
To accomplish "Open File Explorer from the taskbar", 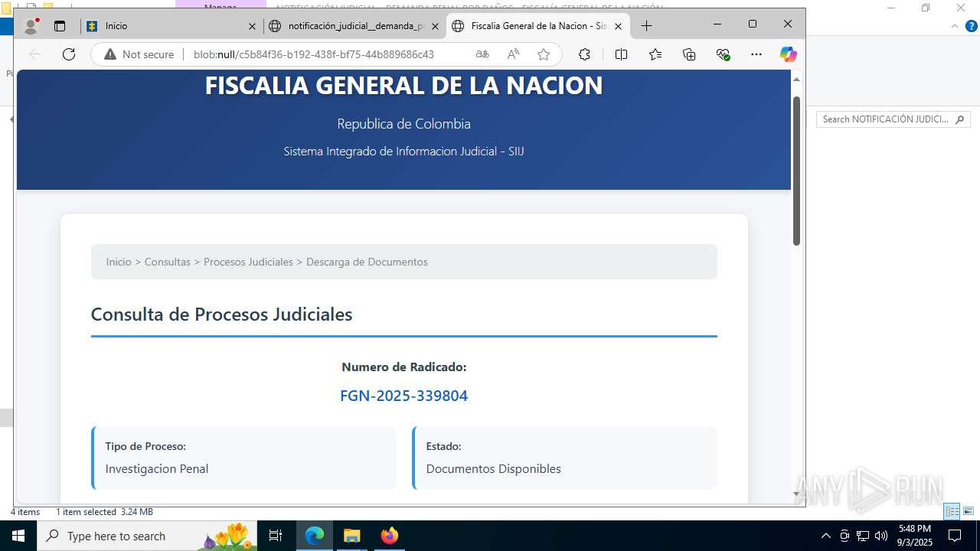I will pos(351,536).
